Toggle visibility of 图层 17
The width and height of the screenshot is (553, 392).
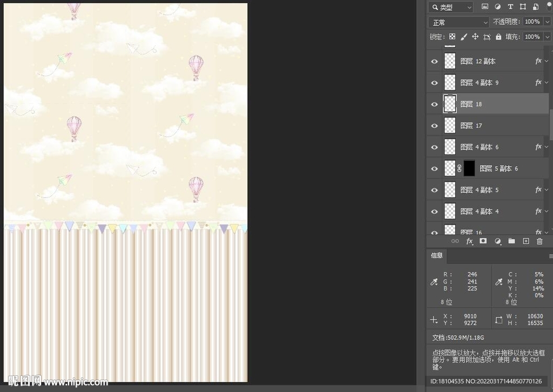point(434,126)
